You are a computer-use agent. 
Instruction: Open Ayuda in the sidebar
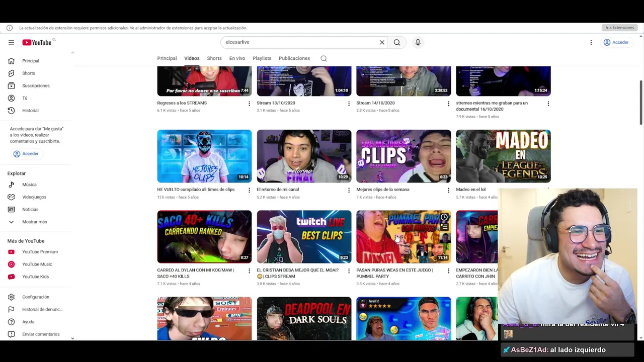36,322
